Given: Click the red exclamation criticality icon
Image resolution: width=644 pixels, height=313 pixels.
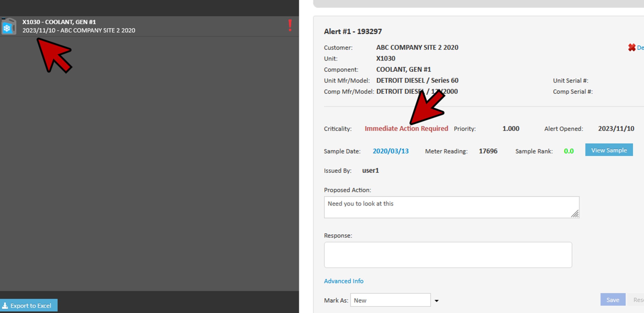Looking at the screenshot, I should pos(290,26).
